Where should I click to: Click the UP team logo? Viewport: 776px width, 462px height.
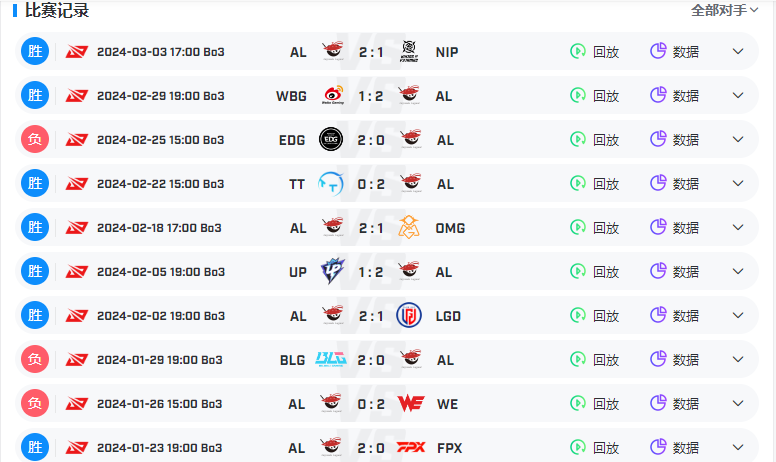333,271
